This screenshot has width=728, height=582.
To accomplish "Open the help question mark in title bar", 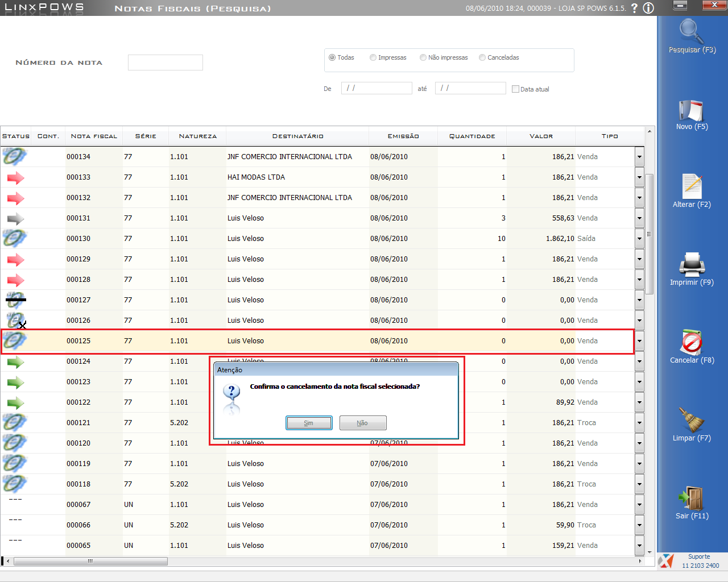I will click(635, 8).
